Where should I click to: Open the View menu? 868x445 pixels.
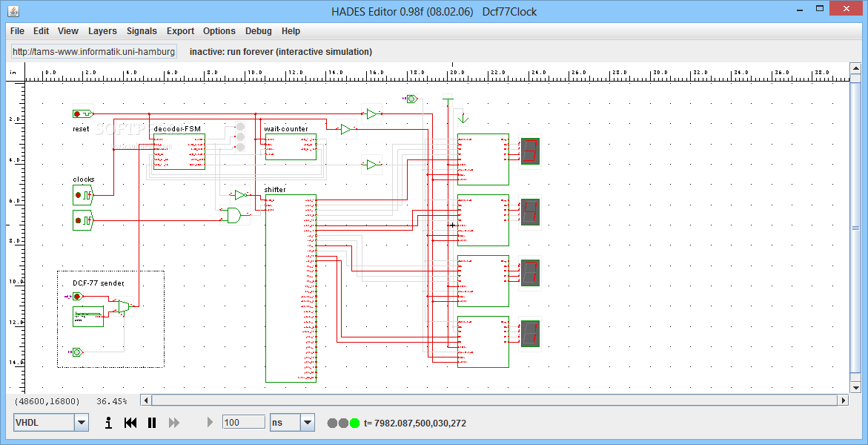pos(68,31)
